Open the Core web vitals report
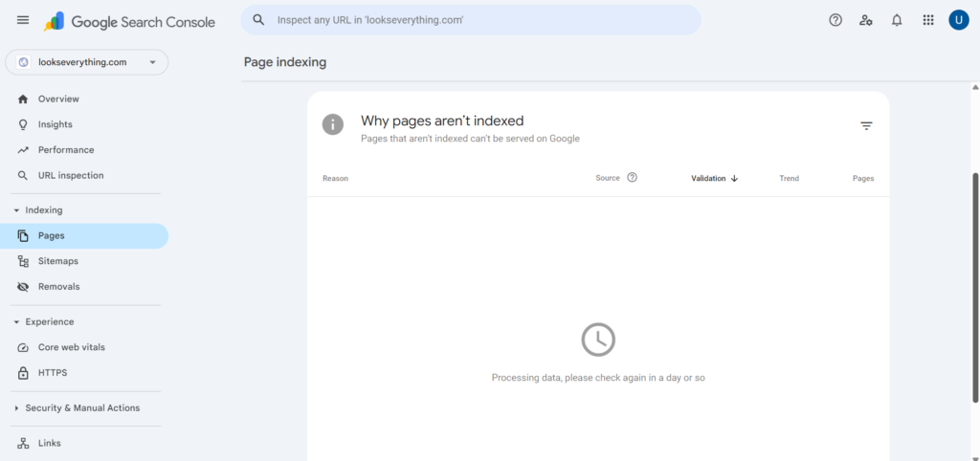Image resolution: width=980 pixels, height=461 pixels. pyautogui.click(x=71, y=347)
